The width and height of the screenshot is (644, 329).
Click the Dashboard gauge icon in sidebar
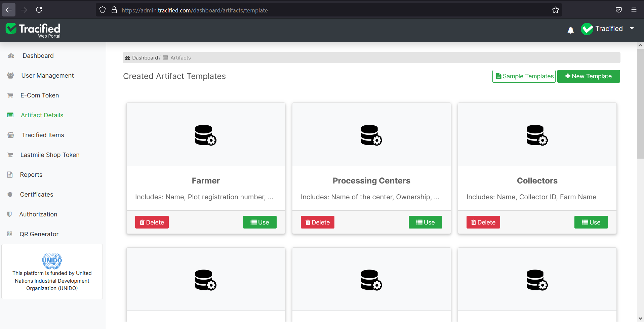tap(11, 56)
